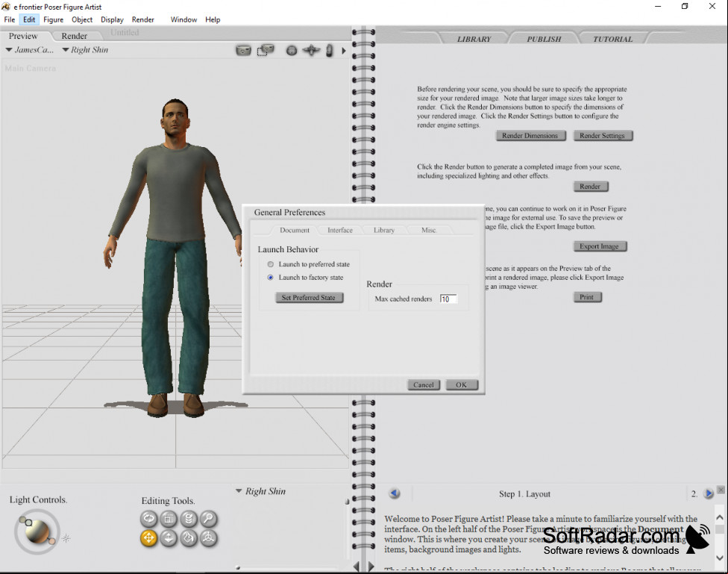This screenshot has width=728, height=574.
Task: Select the orange light color dot on globe
Action: point(52,541)
